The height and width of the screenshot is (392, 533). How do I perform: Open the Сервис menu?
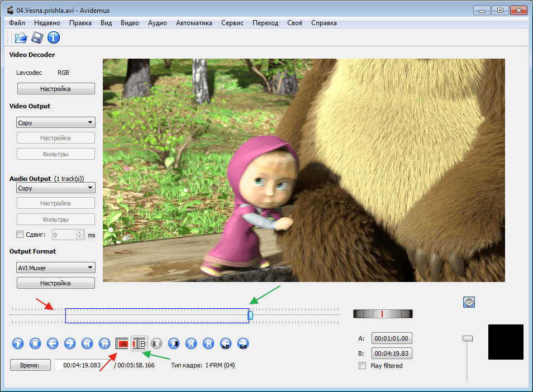tap(232, 23)
